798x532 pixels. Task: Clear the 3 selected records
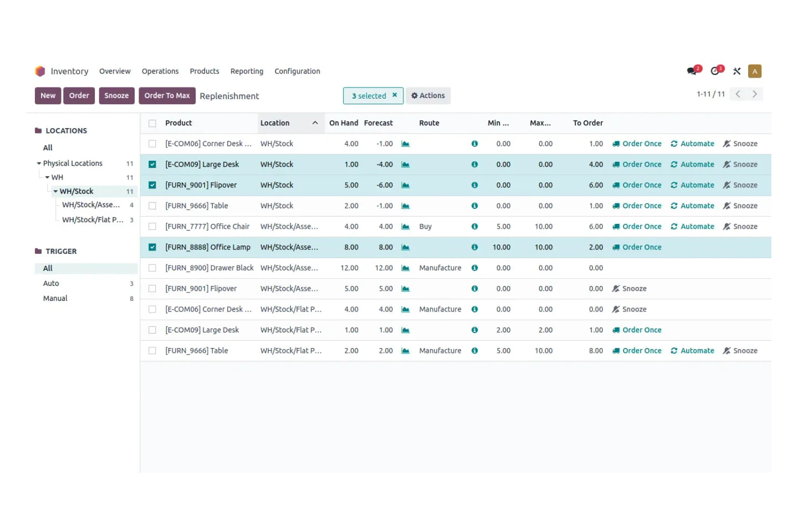tap(395, 95)
